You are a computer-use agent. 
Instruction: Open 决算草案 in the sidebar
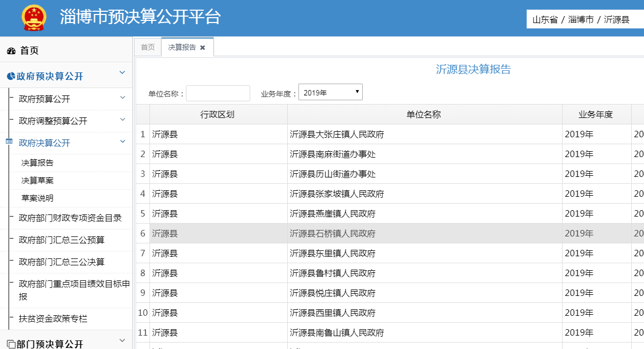tap(38, 181)
